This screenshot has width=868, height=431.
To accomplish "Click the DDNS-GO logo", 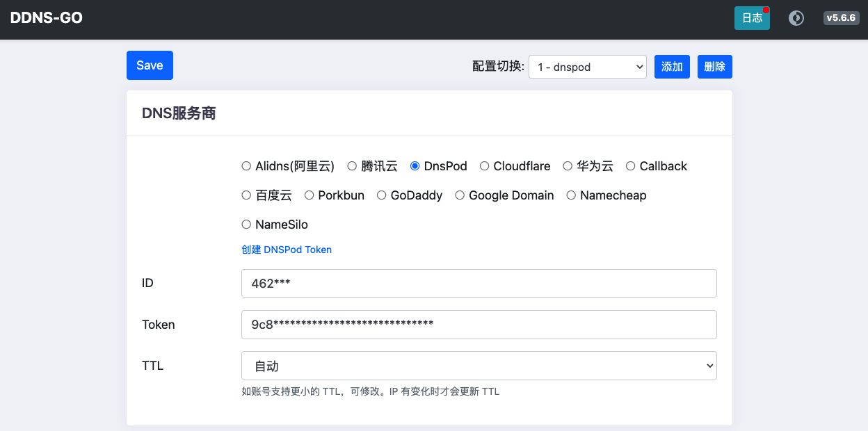I will point(46,17).
